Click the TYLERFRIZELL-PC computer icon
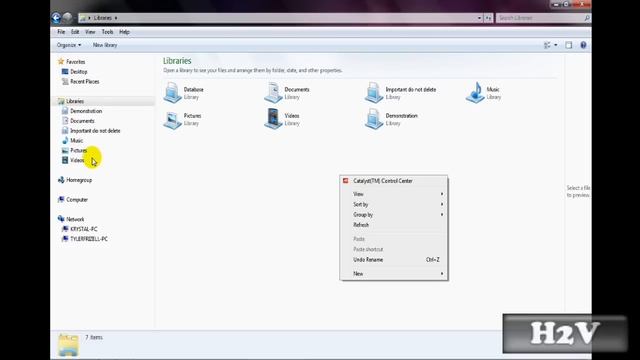Image resolution: width=640 pixels, height=360 pixels. point(65,238)
